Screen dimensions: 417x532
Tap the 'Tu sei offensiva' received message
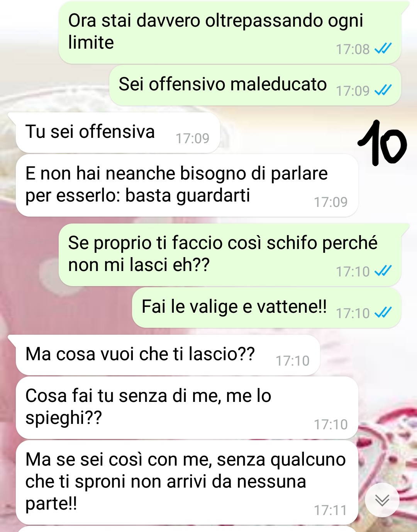tap(118, 132)
